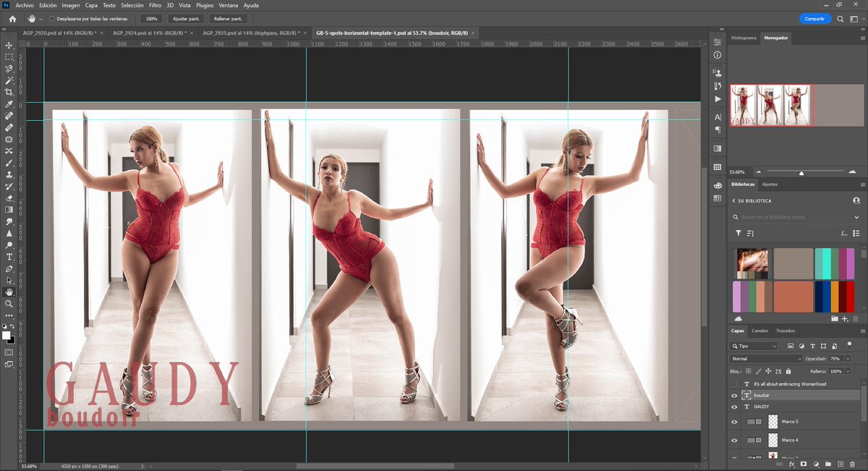868x471 pixels.
Task: Add layer style with fx icon
Action: point(792,464)
